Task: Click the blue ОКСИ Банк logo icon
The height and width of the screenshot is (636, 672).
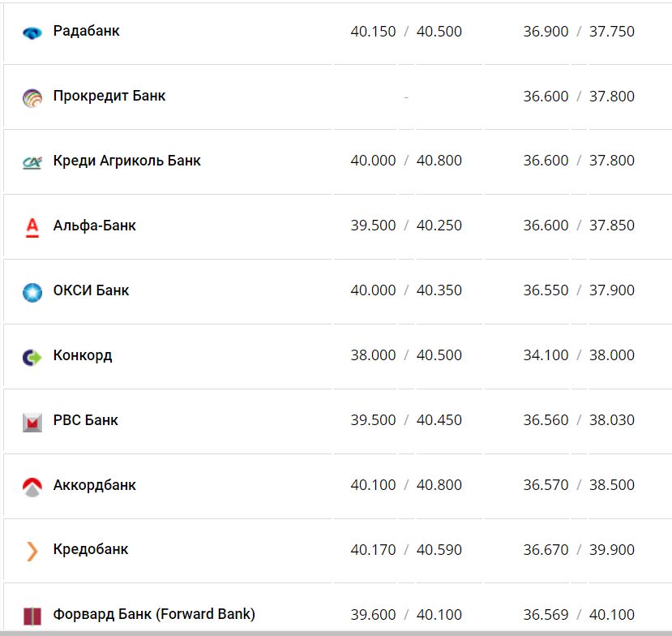Action: pos(32,292)
